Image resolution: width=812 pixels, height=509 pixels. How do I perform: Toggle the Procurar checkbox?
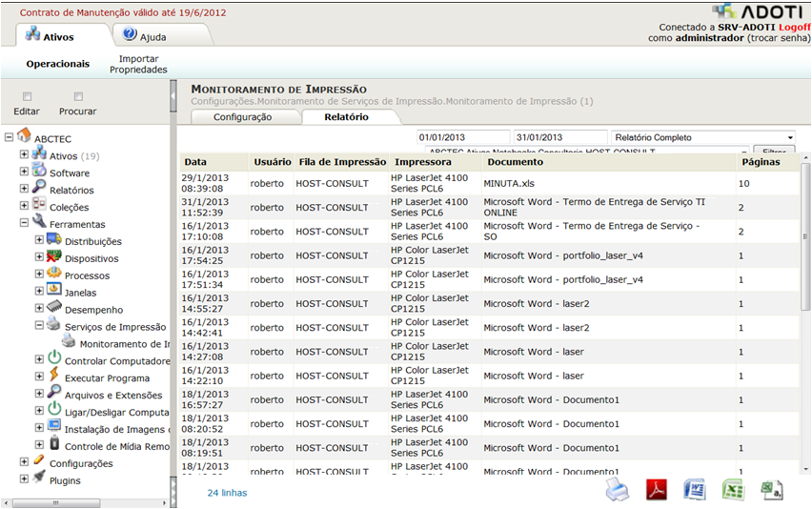[x=78, y=96]
